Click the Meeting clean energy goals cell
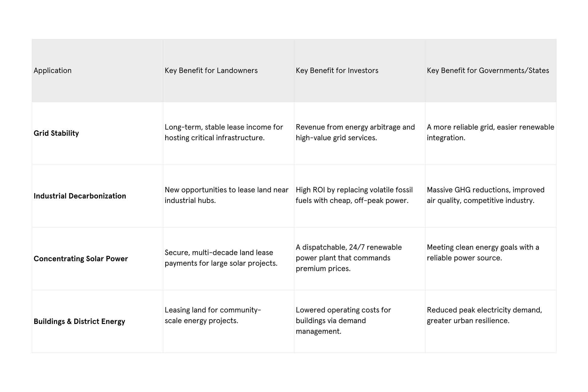588x392 pixels. click(483, 252)
